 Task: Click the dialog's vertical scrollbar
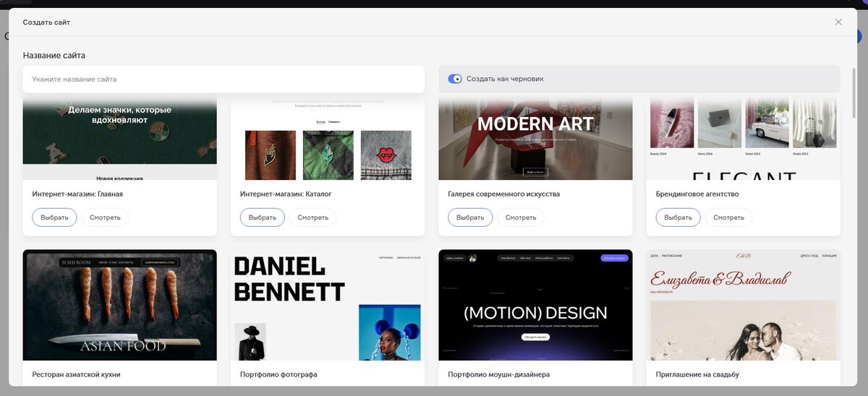[855, 94]
